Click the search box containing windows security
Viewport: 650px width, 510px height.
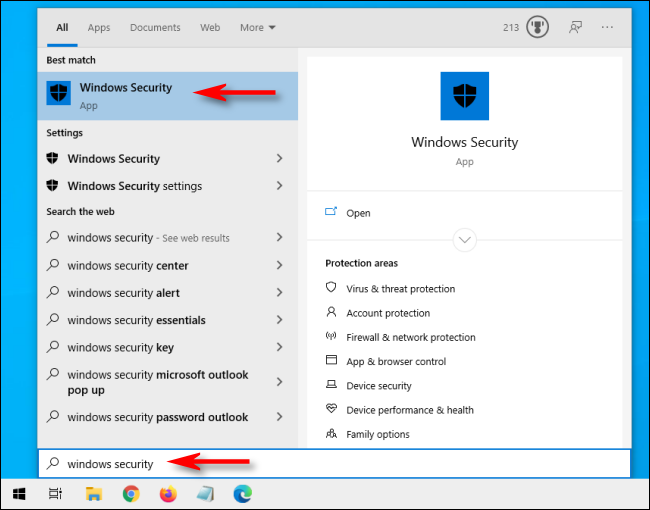[x=330, y=464]
